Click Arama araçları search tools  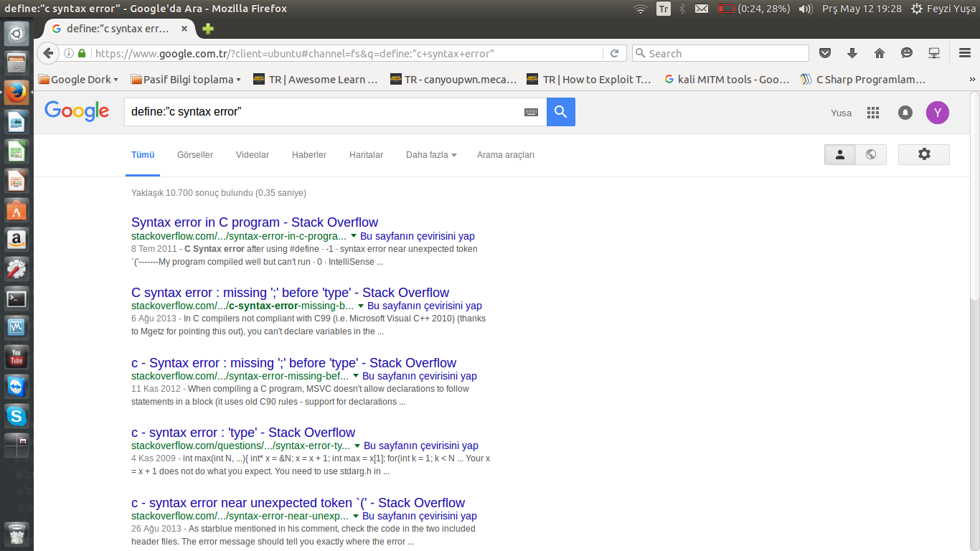click(x=505, y=155)
